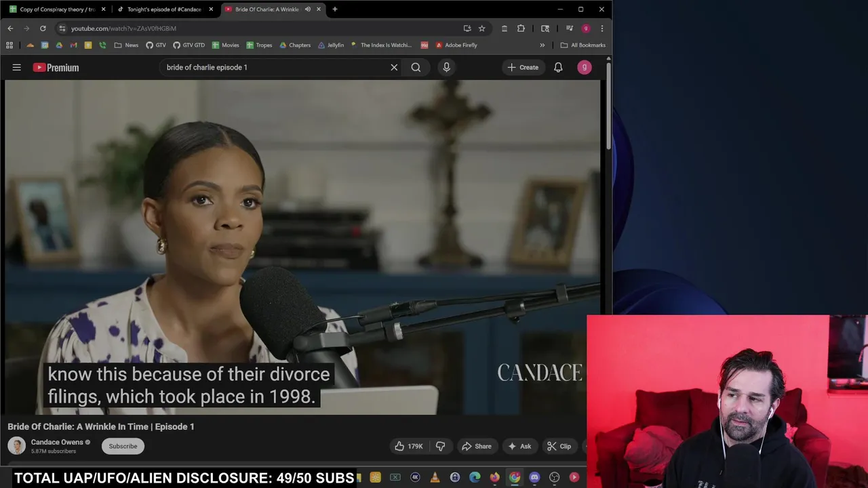Switch to the 'Tonight's episode of #Candace' tab
This screenshot has height=488, width=868.
coord(163,9)
